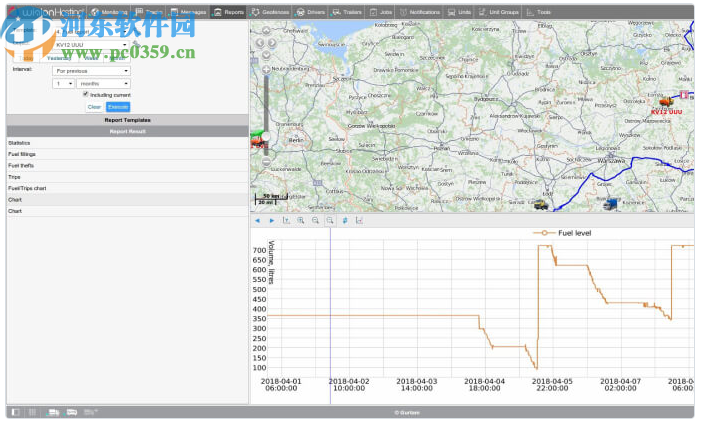Screen dimensions: 714x422
Task: Open the Units tab
Action: [459, 12]
